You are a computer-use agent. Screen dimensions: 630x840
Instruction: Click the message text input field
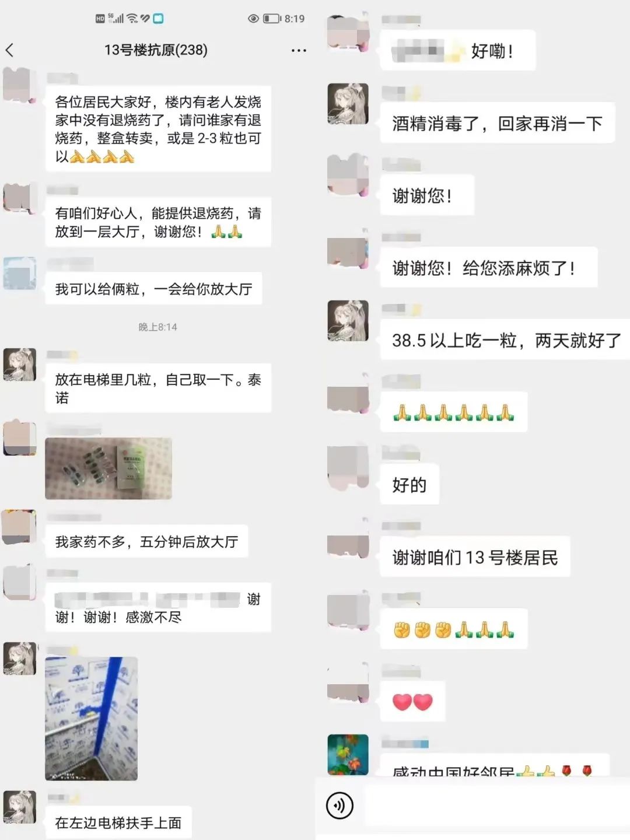coord(496,806)
